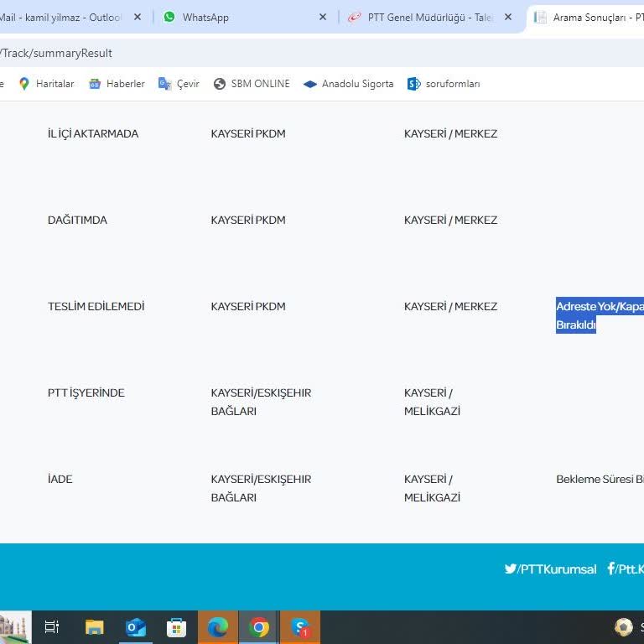Click the address bar URL Track/summaryResult

[56, 53]
